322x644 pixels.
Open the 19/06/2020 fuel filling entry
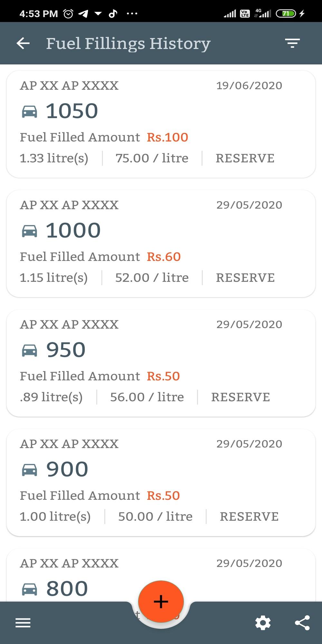tap(161, 124)
